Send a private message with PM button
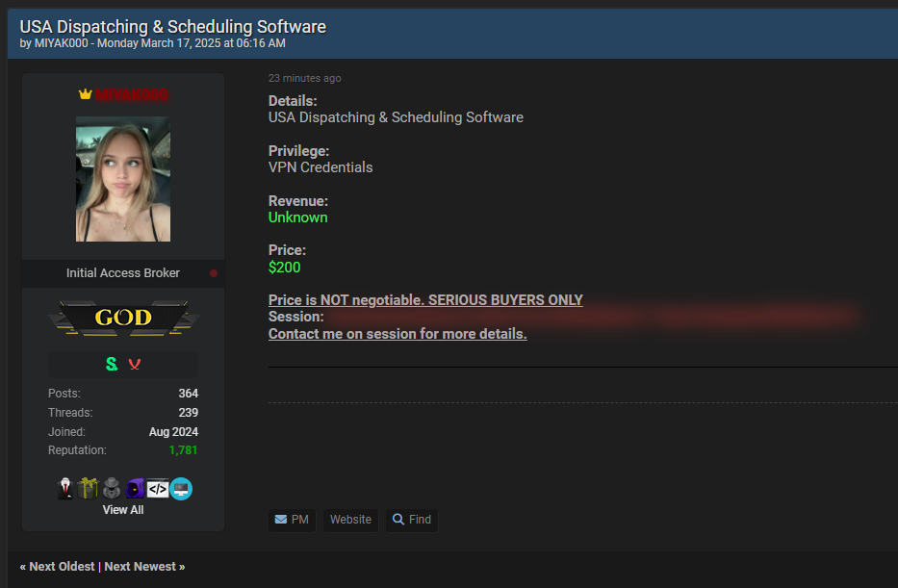 292,520
